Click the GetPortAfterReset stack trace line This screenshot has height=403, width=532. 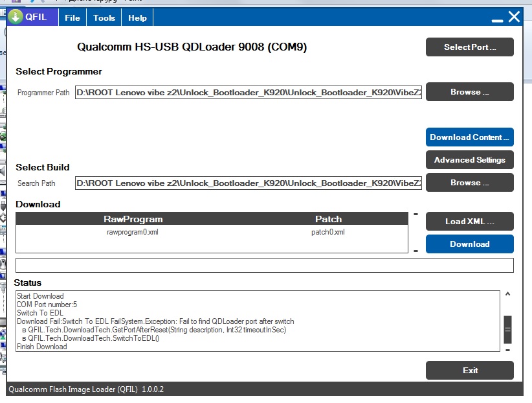(154, 330)
